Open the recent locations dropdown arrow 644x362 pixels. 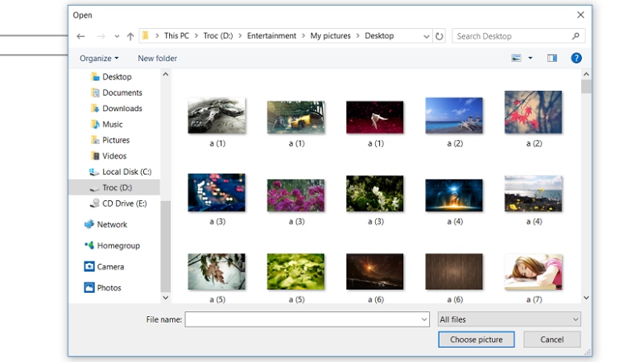click(x=117, y=36)
